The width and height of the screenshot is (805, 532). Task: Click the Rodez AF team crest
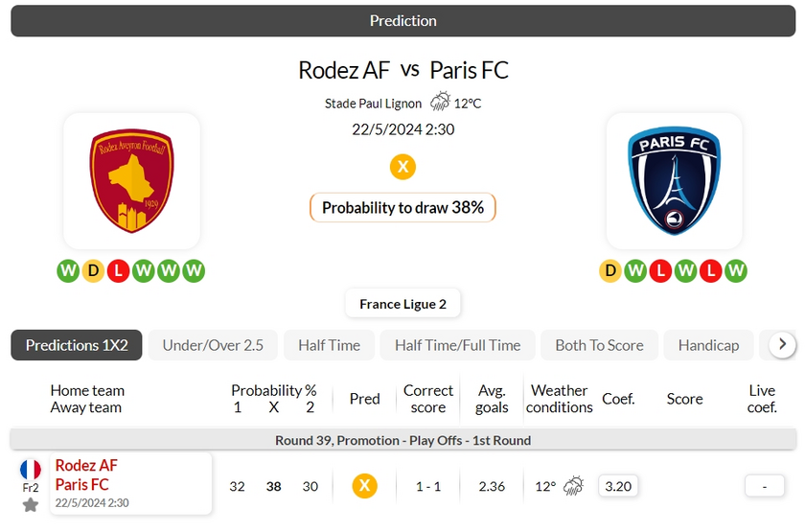[x=131, y=181]
